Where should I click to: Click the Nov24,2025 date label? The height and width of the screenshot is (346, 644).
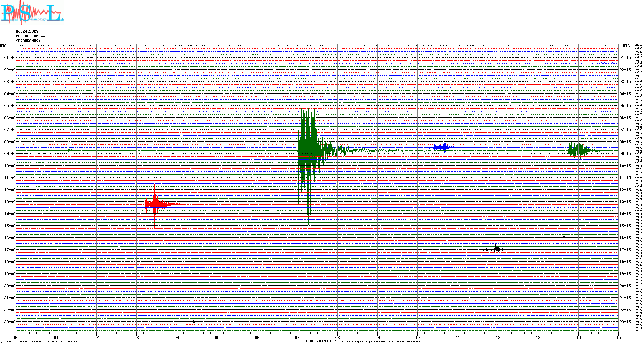[27, 31]
